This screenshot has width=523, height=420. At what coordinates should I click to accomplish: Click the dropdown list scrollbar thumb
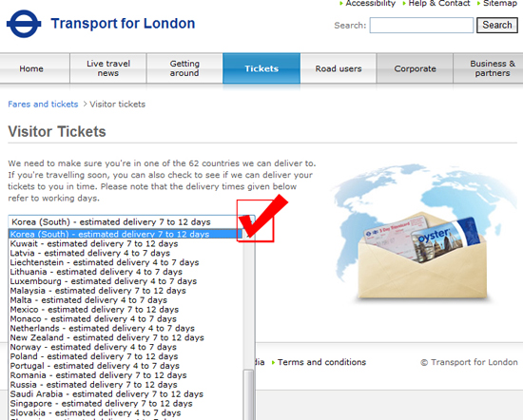(x=248, y=395)
